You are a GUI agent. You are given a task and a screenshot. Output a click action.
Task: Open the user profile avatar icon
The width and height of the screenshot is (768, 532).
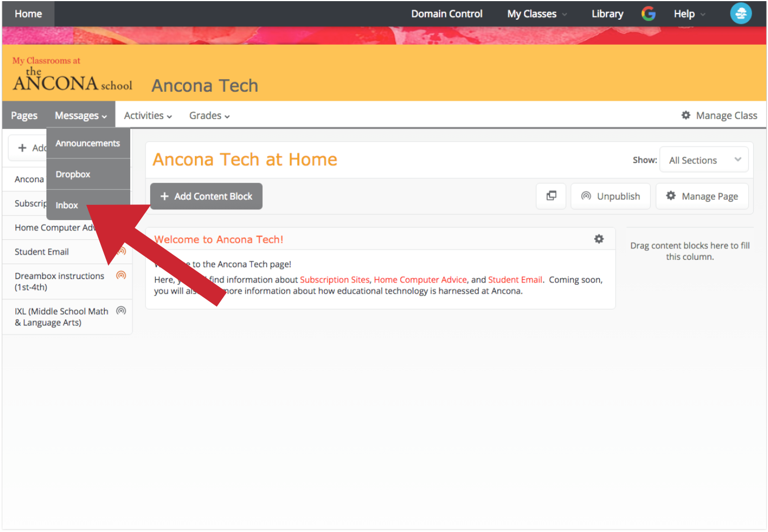coord(741,13)
